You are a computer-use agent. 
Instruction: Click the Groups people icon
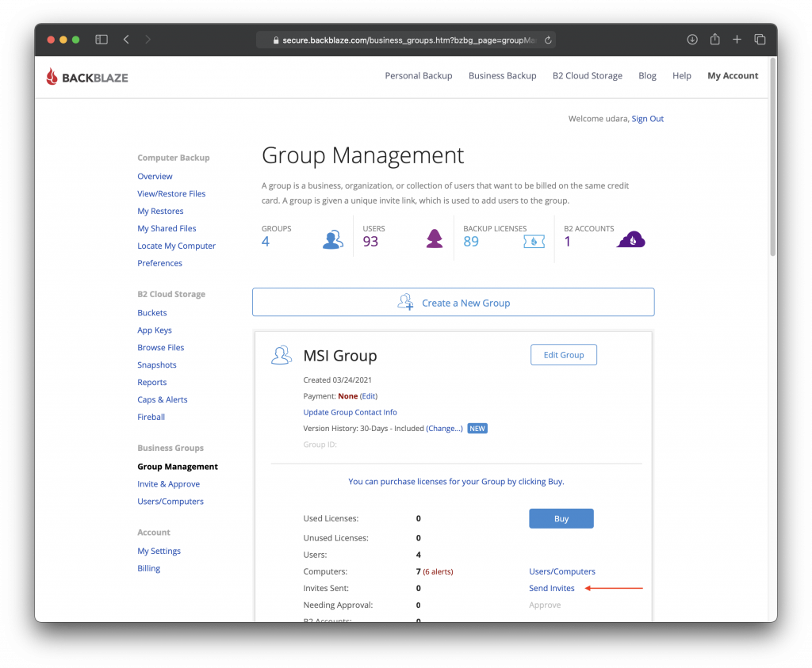[x=333, y=239]
